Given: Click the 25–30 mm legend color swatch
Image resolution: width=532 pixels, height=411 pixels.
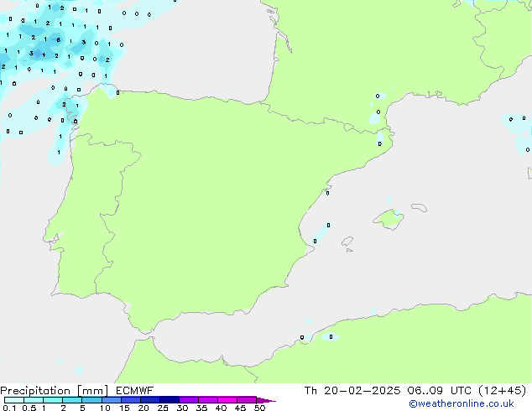Looking at the screenshot, I should [169, 400].
